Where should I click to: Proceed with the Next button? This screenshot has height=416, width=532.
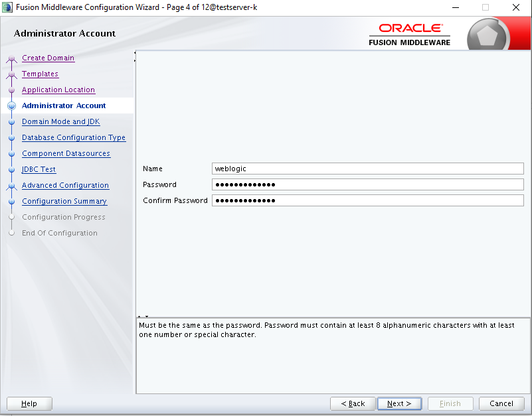tap(399, 403)
